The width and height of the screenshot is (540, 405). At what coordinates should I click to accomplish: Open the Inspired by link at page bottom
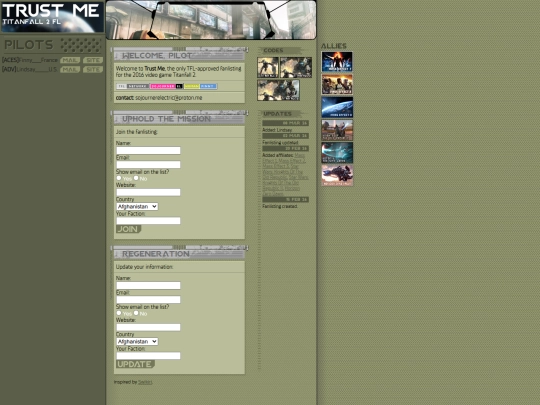tap(145, 382)
